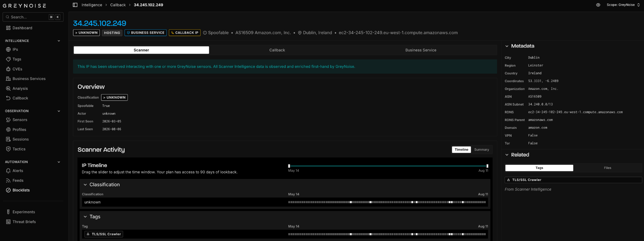644x241 pixels.
Task: Open the Dashboard icon in sidebar
Action: tap(8, 28)
